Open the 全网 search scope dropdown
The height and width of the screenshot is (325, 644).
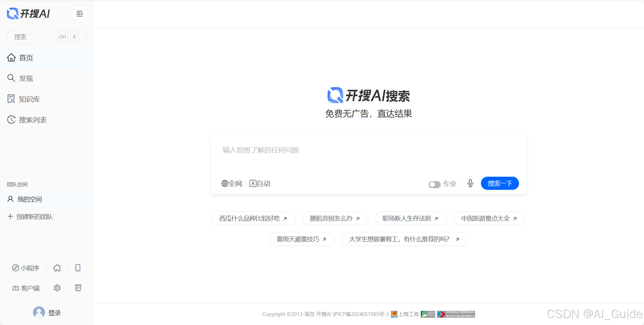click(232, 184)
